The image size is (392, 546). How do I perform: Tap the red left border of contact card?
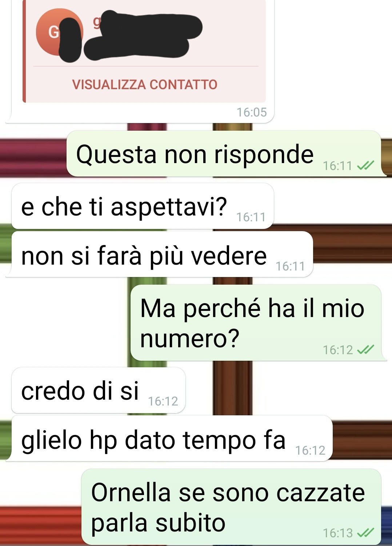click(24, 51)
